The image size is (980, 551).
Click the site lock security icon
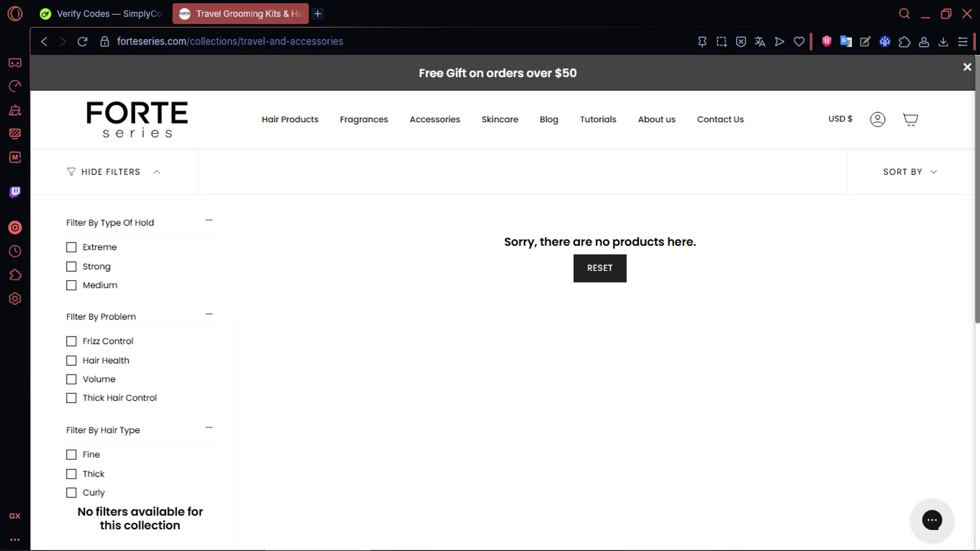104,41
